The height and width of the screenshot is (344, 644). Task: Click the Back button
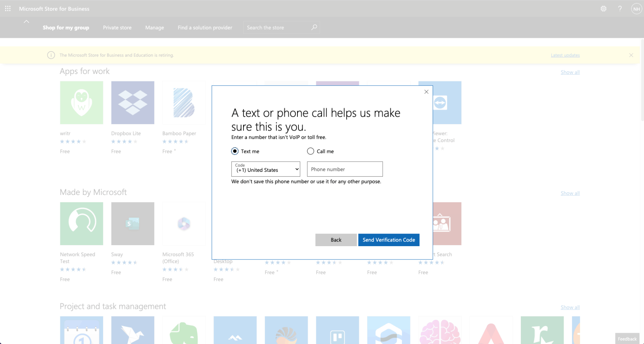(336, 240)
